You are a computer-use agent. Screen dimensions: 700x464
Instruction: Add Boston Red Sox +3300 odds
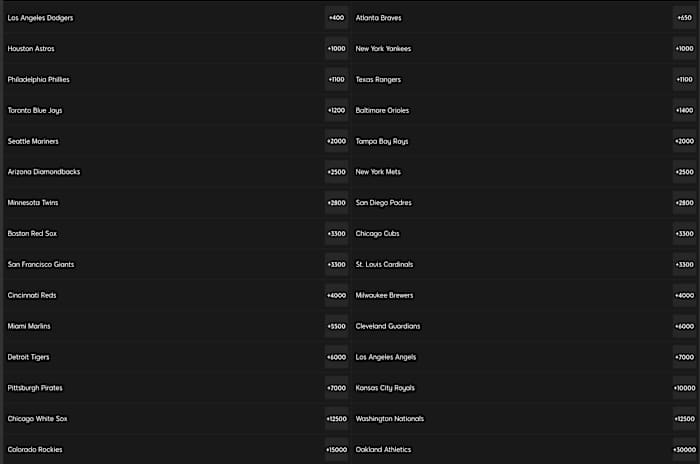[336, 234]
